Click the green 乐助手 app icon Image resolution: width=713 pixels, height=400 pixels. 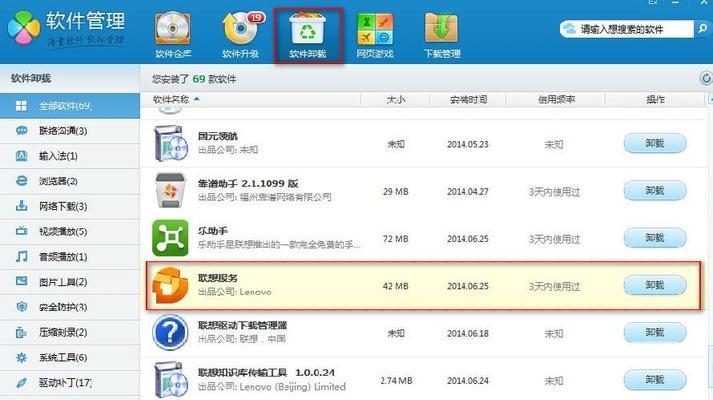coord(170,238)
